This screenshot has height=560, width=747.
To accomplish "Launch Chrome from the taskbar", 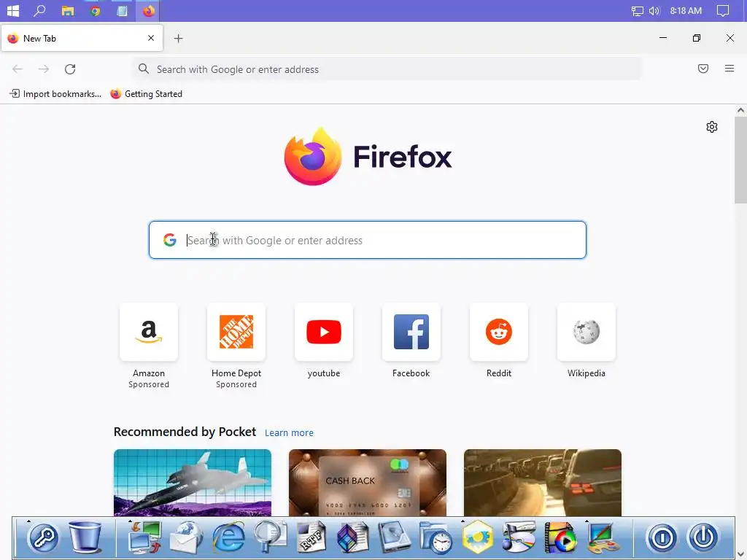I will [95, 10].
